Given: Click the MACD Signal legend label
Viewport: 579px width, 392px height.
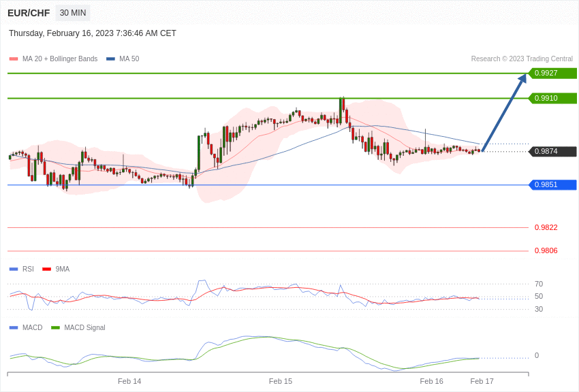Looking at the screenshot, I should (84, 327).
